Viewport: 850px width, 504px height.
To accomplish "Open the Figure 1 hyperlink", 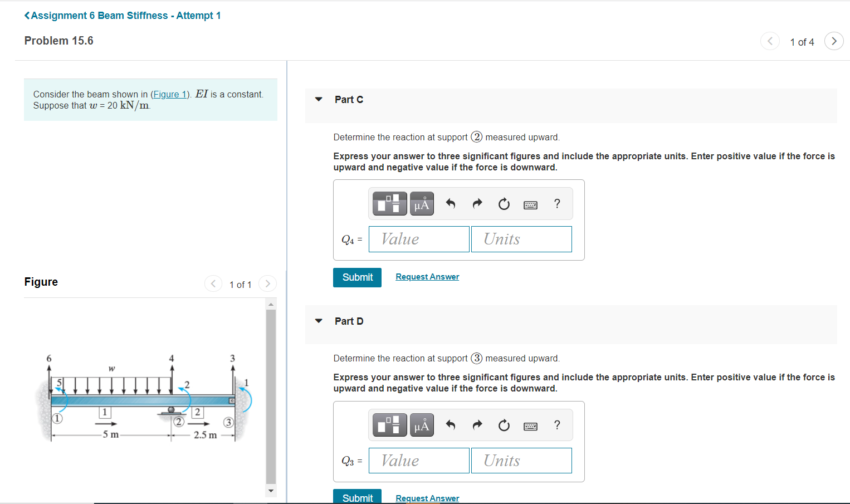I will [x=169, y=94].
